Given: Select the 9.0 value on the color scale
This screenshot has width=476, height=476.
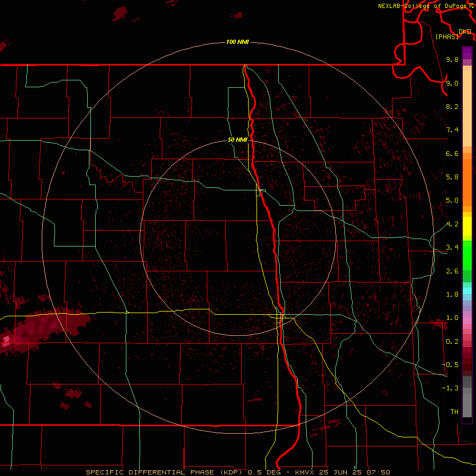Looking at the screenshot, I should pyautogui.click(x=452, y=83).
